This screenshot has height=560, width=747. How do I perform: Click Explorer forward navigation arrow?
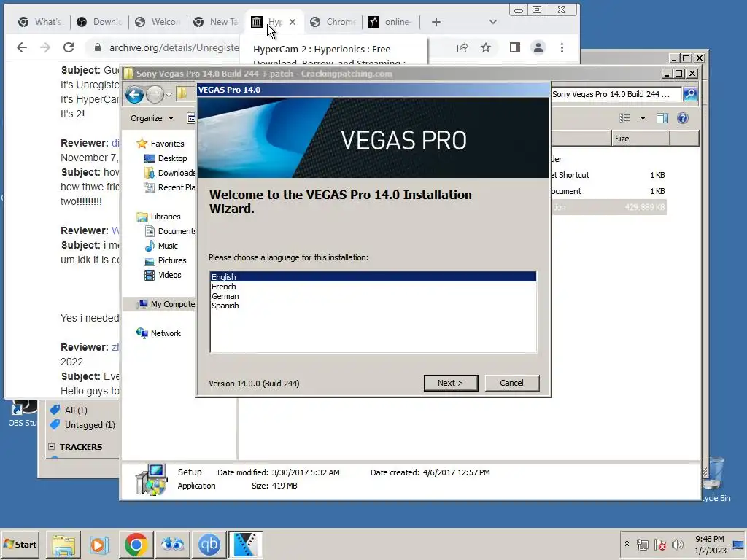pos(155,95)
